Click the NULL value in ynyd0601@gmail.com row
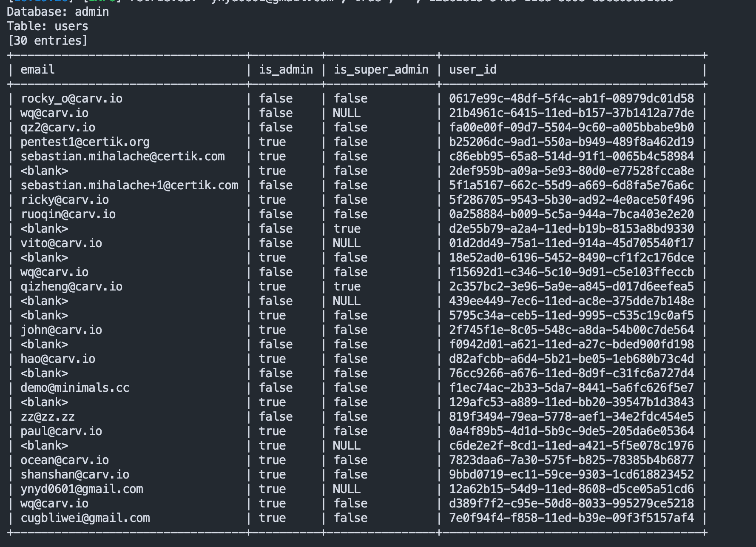Viewport: 756px width, 547px height. pyautogui.click(x=347, y=489)
